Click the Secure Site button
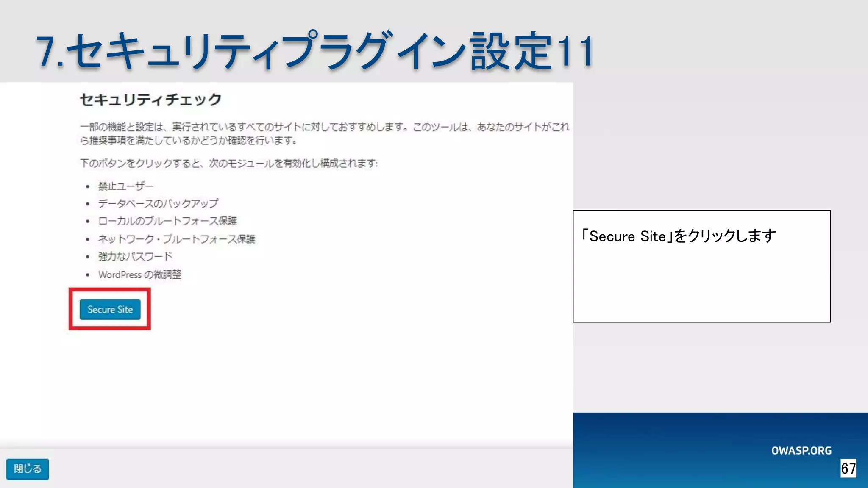The width and height of the screenshot is (868, 488). tap(110, 309)
